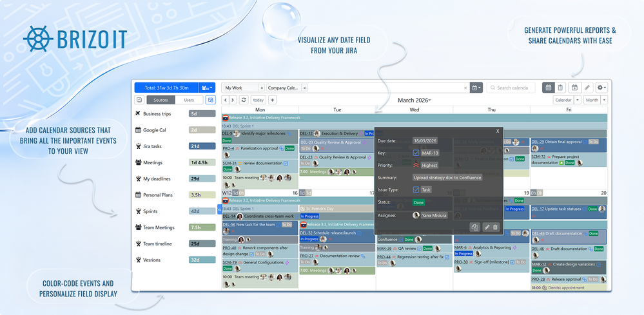Add a new event with the plus icon
Screen dimensions: 644x315
(x=272, y=100)
